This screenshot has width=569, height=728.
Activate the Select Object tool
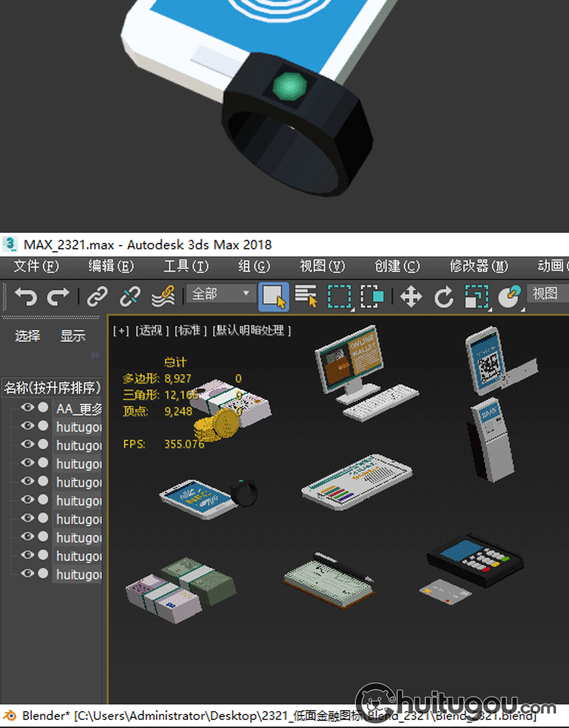coord(273,296)
